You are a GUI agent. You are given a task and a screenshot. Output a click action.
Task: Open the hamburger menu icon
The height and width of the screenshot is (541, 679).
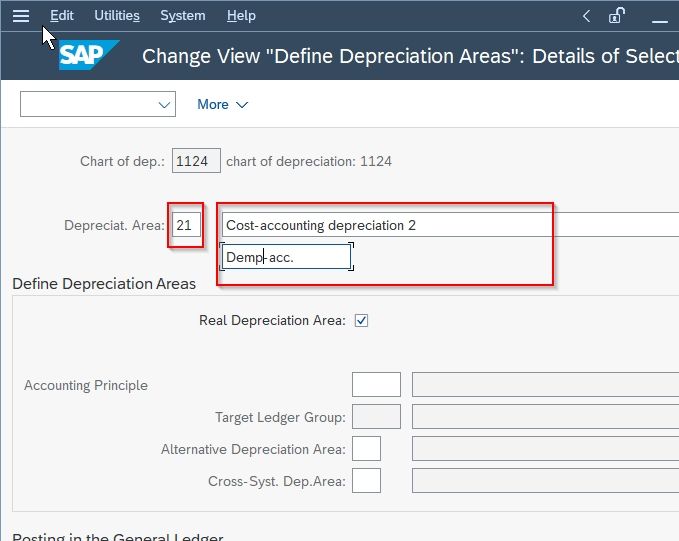(x=21, y=16)
